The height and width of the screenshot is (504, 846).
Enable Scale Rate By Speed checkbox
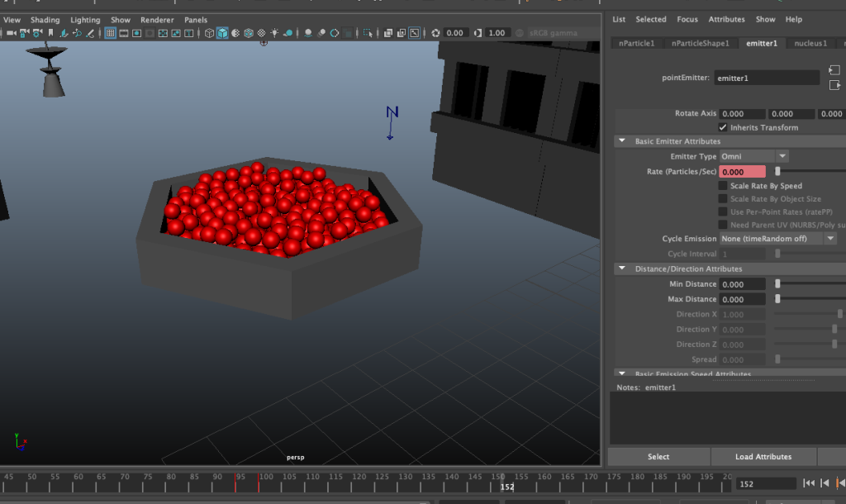pyautogui.click(x=723, y=187)
